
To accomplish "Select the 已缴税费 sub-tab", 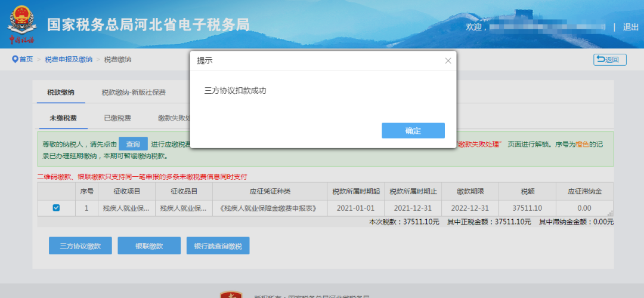I will (117, 118).
